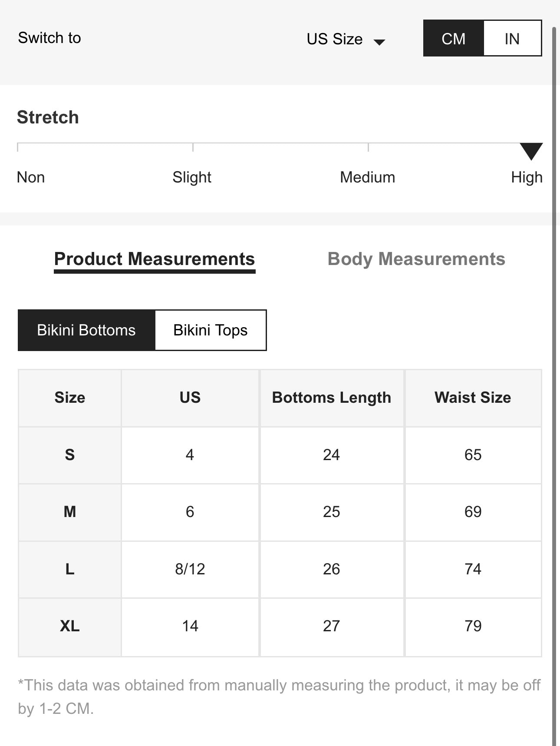Show Bikini Bottoms measurements

[86, 330]
